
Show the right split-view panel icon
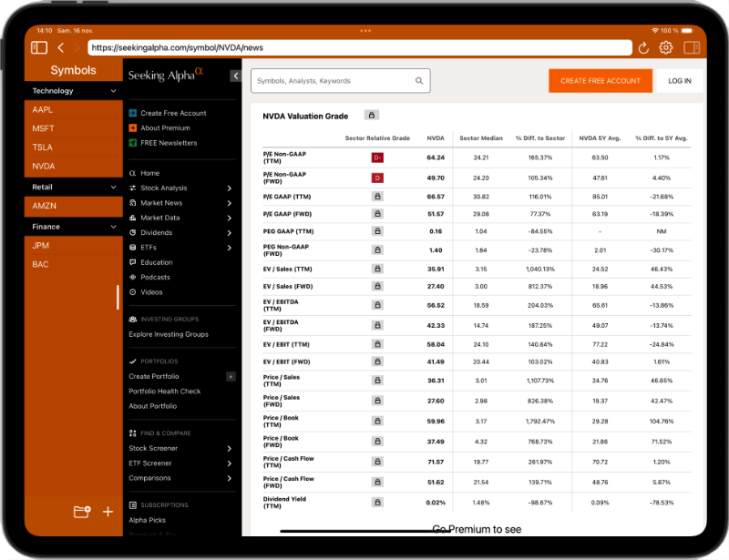[691, 48]
